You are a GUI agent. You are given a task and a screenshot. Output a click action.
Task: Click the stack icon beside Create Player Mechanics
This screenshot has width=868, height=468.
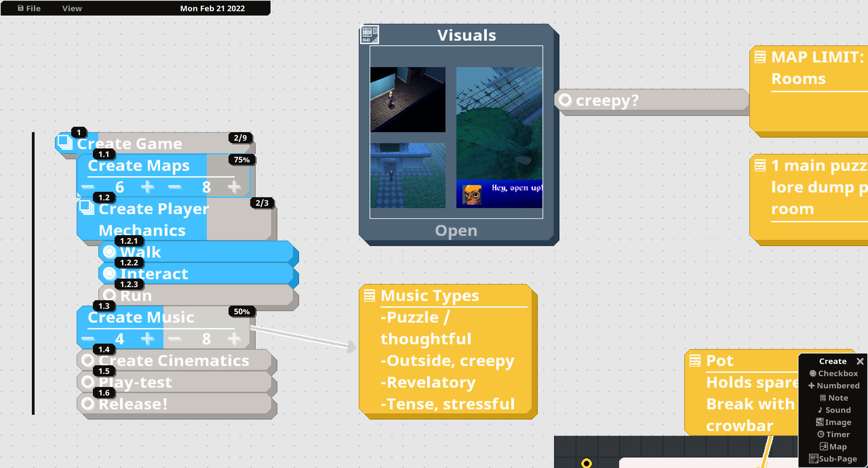pyautogui.click(x=86, y=208)
